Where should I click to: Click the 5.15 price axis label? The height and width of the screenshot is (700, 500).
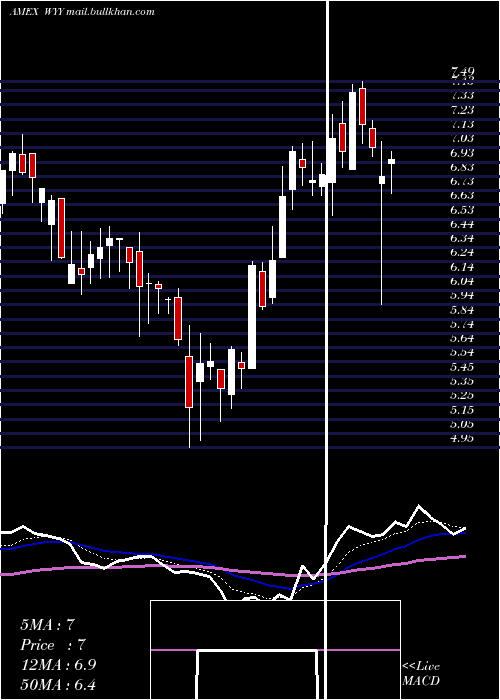(x=462, y=410)
